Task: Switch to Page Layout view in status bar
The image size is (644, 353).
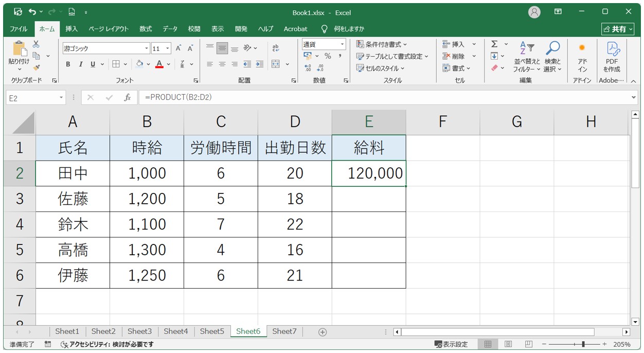Action: point(508,344)
